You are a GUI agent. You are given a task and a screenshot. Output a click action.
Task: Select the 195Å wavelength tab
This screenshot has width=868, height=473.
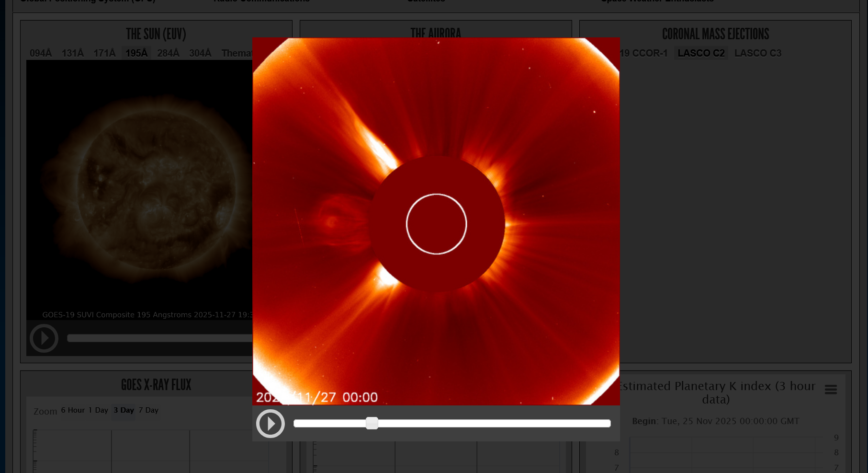tap(136, 53)
